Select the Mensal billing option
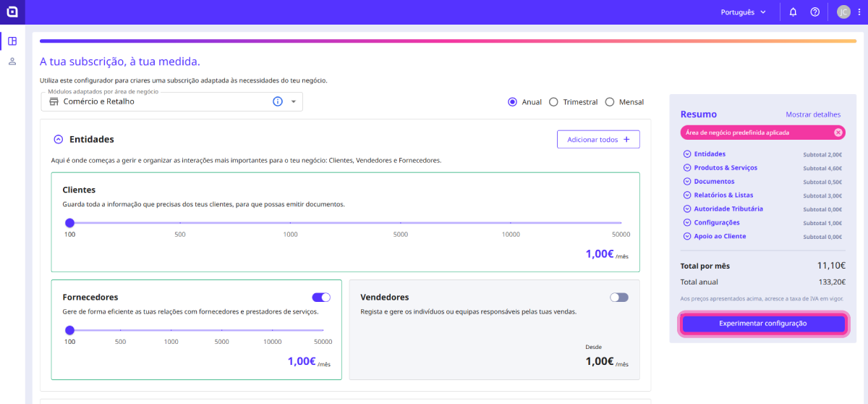868x404 pixels. tap(610, 102)
